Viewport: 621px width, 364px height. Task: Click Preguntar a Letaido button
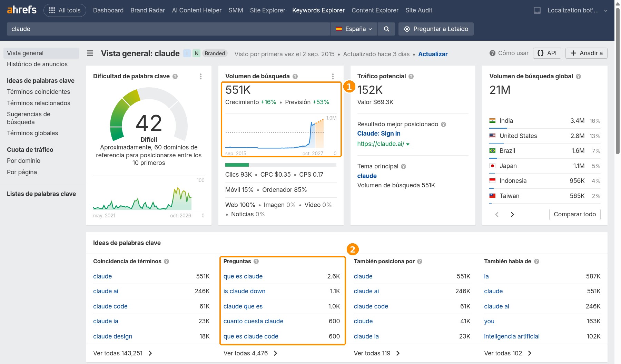[436, 29]
